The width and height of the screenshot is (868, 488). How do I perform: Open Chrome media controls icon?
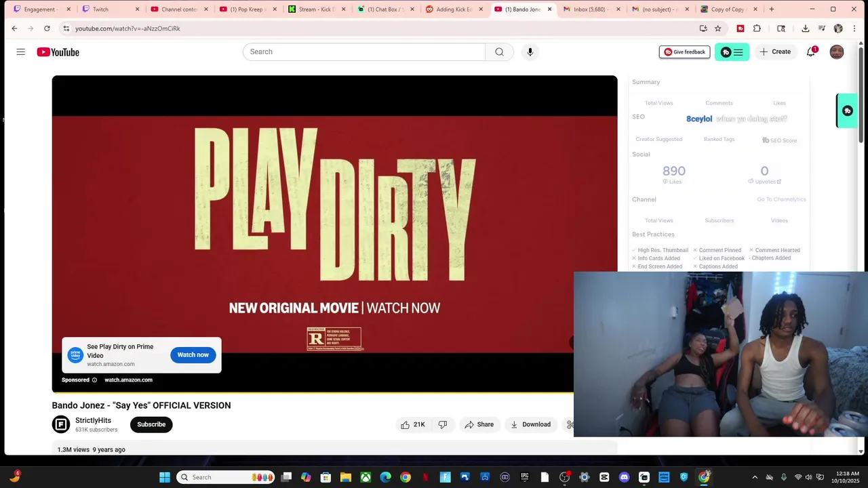[822, 28]
